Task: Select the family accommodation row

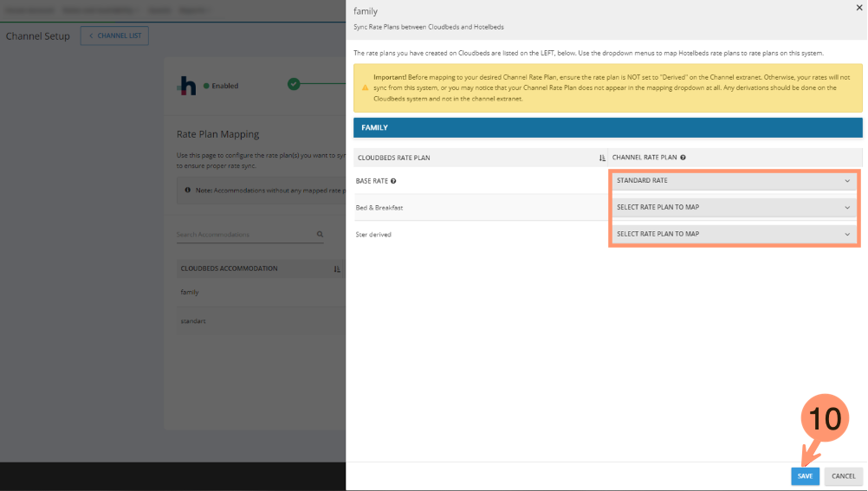Action: click(x=190, y=293)
